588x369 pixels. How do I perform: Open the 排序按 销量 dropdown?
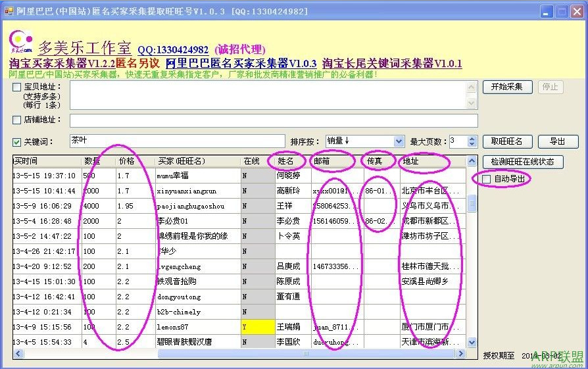click(399, 141)
